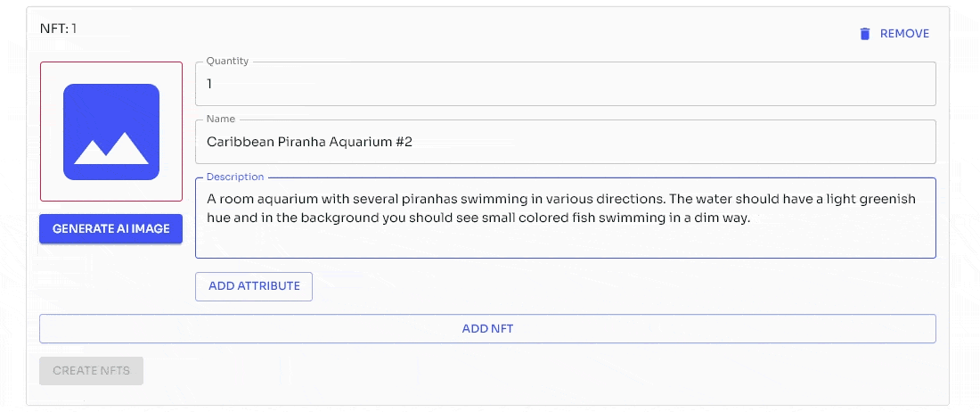
Task: Click the trash can icon beside Remove
Action: tap(864, 34)
